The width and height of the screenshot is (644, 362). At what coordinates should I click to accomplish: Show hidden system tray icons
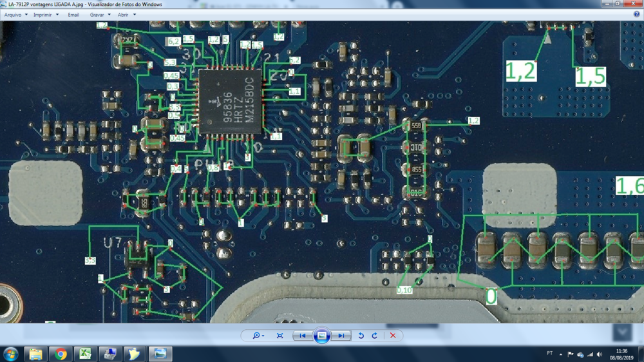coord(560,354)
